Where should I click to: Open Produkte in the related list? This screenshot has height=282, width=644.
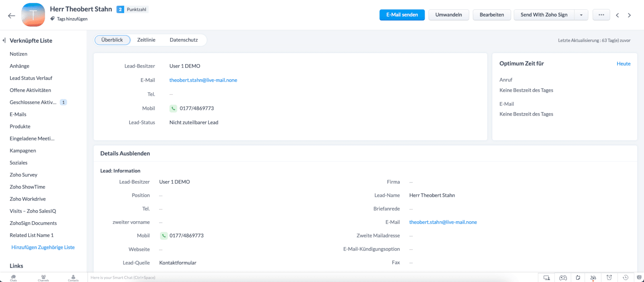tap(20, 126)
